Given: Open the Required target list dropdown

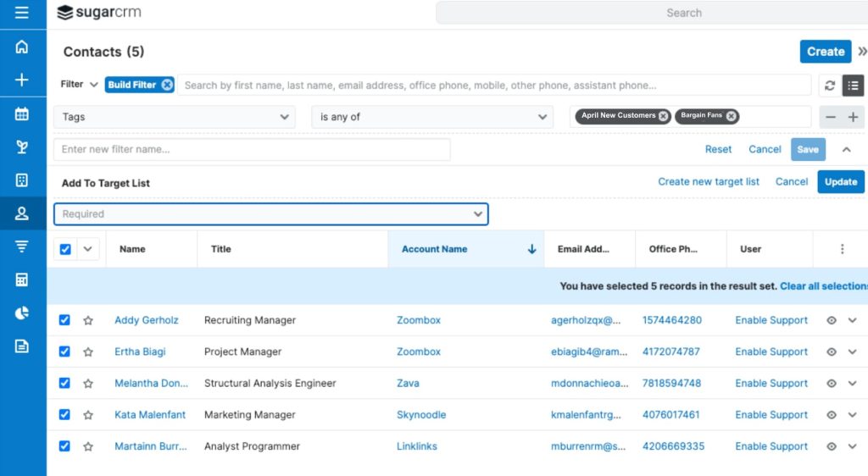Looking at the screenshot, I should [x=270, y=214].
